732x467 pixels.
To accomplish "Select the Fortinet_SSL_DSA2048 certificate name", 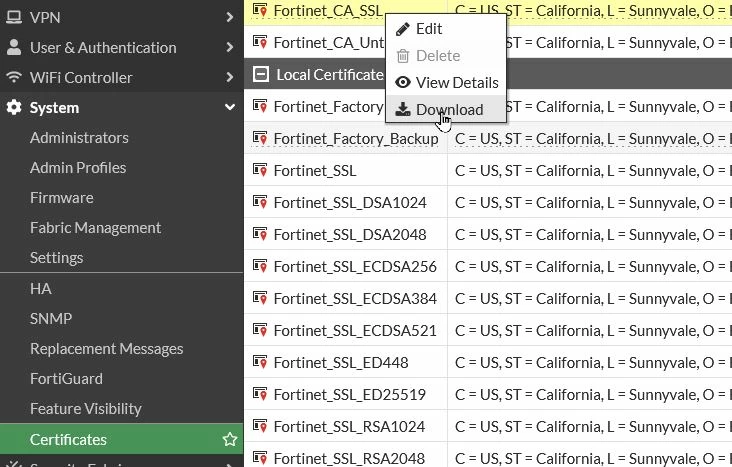I will coord(350,234).
